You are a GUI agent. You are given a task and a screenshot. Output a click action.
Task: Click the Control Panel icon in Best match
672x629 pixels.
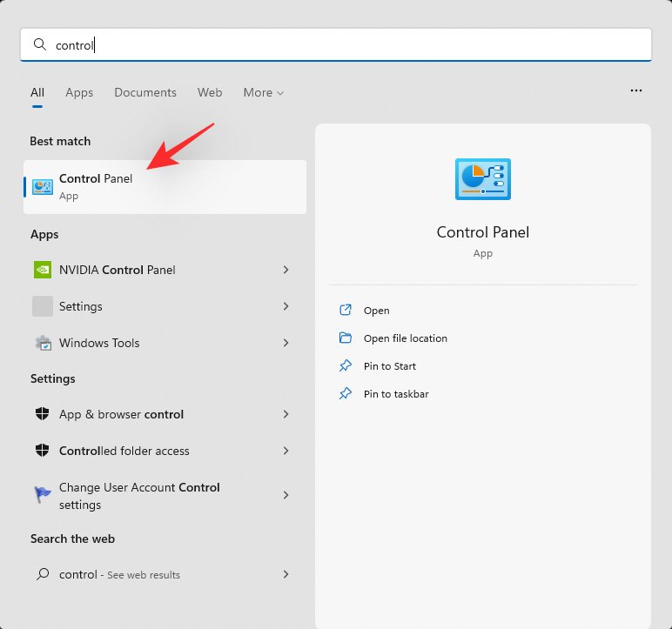point(43,186)
